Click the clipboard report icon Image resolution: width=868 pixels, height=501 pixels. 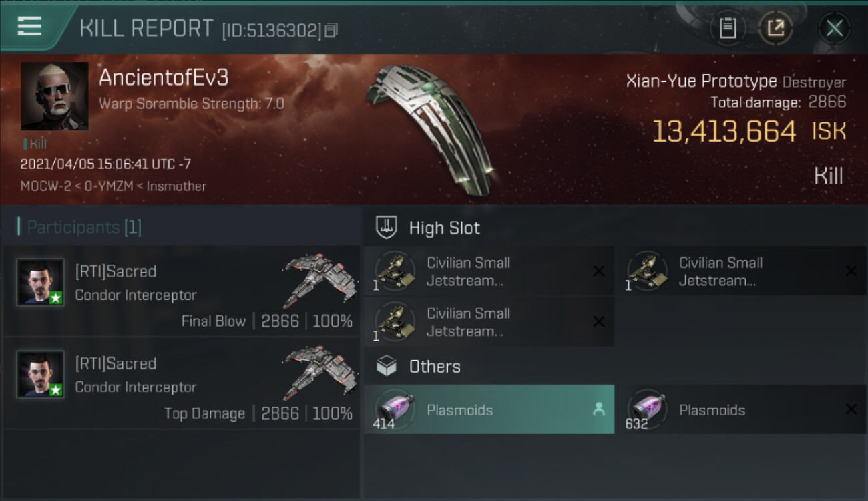[728, 28]
